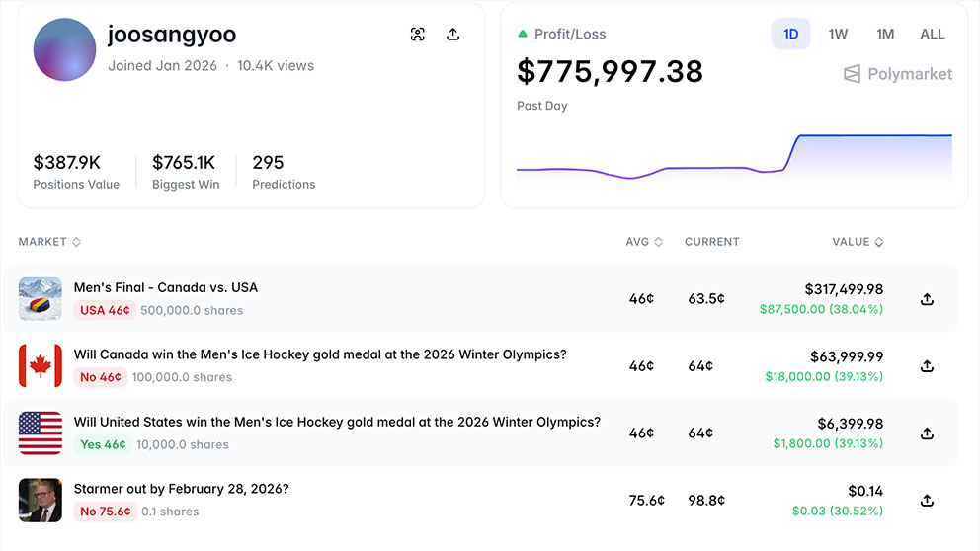
Task: Open the Starmer photo market thumbnail
Action: pos(40,500)
